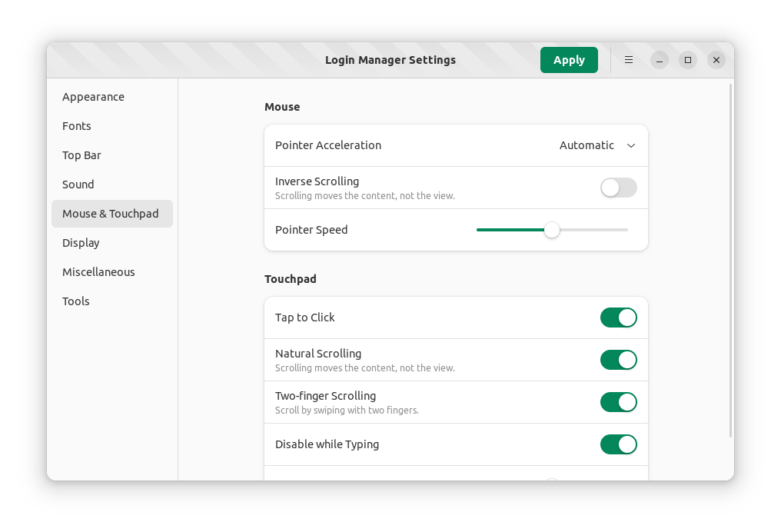Select the Miscellaneous sidebar item
Screen dimensions: 781x532
[x=98, y=272]
